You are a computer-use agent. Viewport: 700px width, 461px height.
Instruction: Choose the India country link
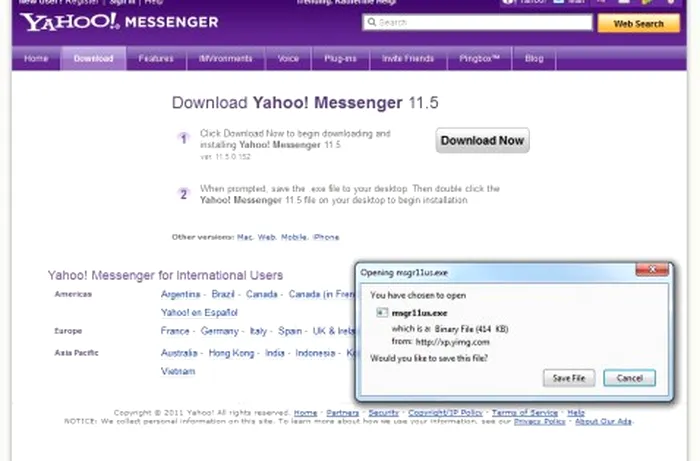point(275,353)
